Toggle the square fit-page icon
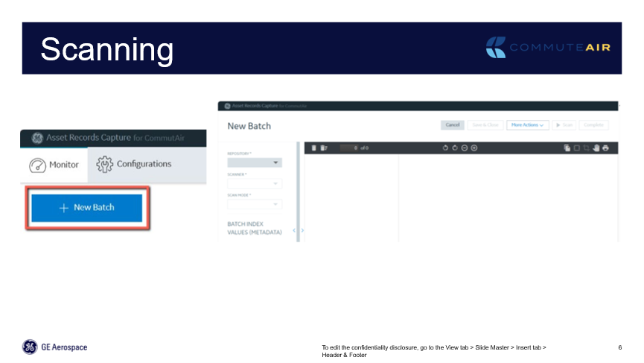The height and width of the screenshot is (363, 644). pyautogui.click(x=576, y=148)
